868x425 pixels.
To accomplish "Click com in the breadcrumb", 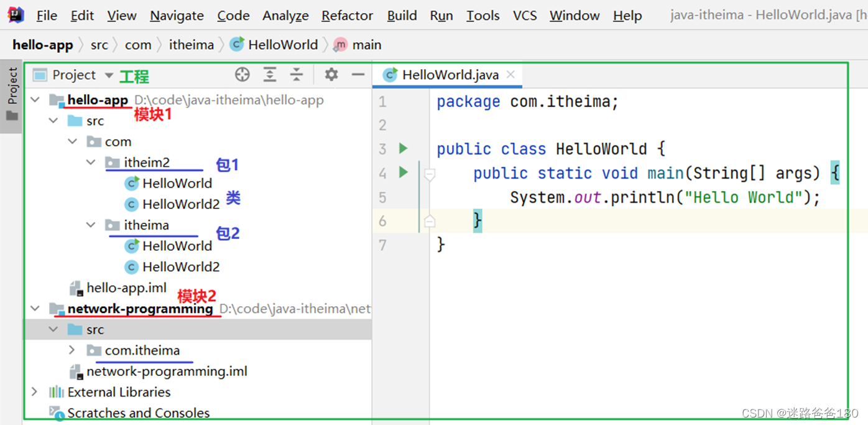I will (x=138, y=45).
